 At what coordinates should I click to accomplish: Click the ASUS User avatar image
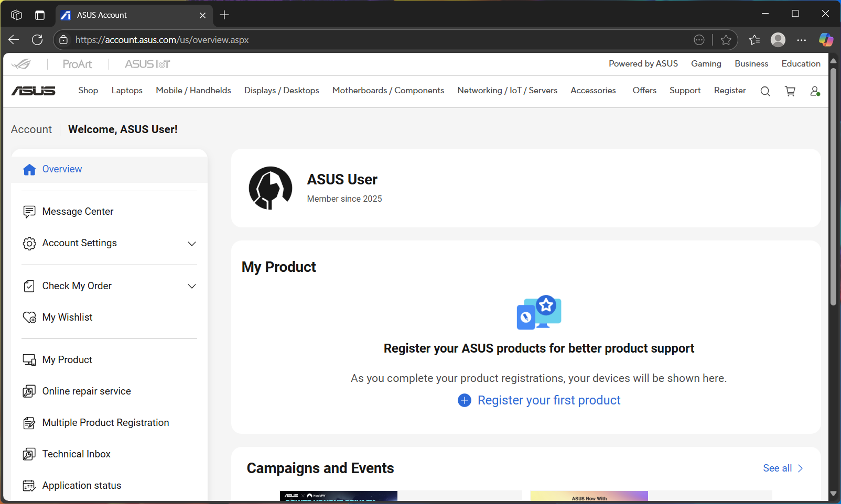pos(271,188)
